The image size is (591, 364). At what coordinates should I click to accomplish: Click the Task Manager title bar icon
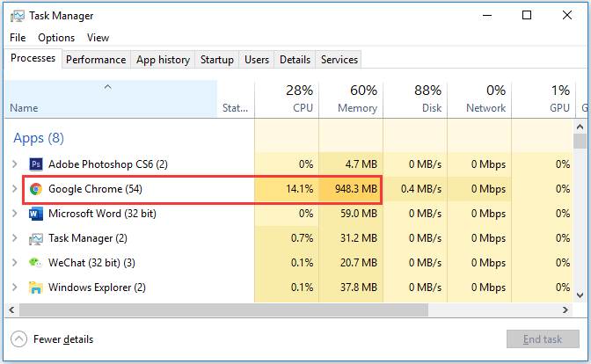tap(18, 16)
